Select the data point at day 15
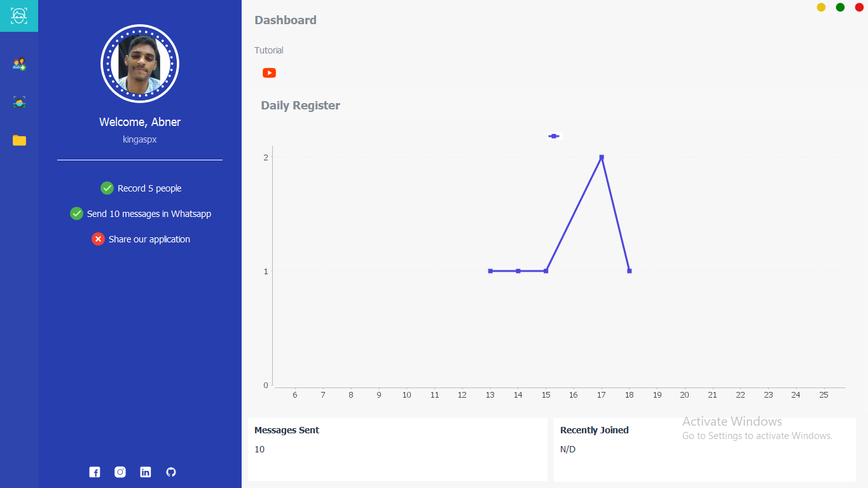Screen dimensions: 868x488 (x=546, y=271)
